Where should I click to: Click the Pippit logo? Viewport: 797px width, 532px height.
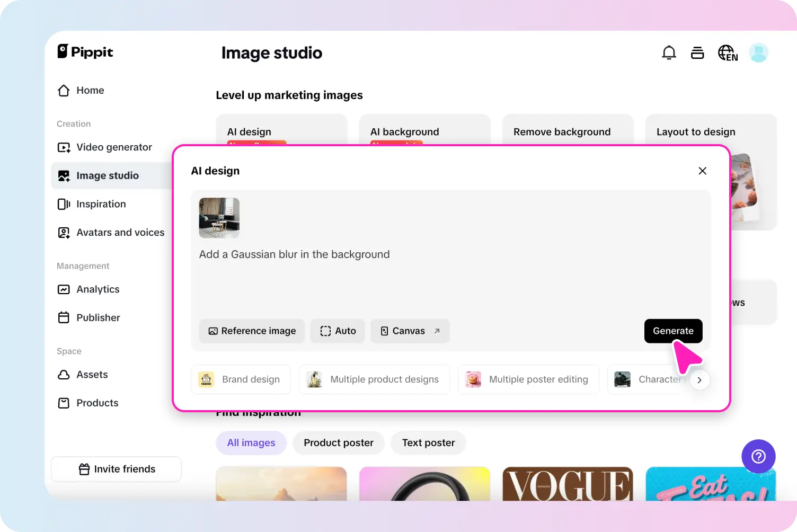click(85, 51)
